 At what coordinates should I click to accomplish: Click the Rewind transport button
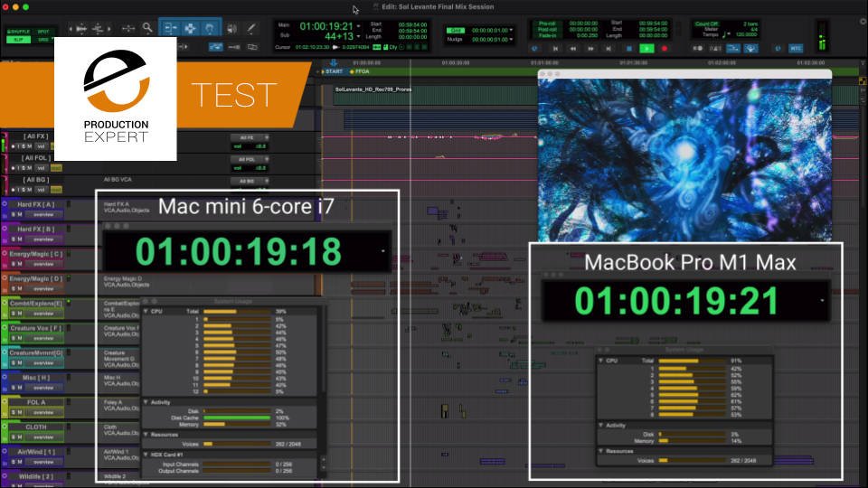click(x=573, y=49)
